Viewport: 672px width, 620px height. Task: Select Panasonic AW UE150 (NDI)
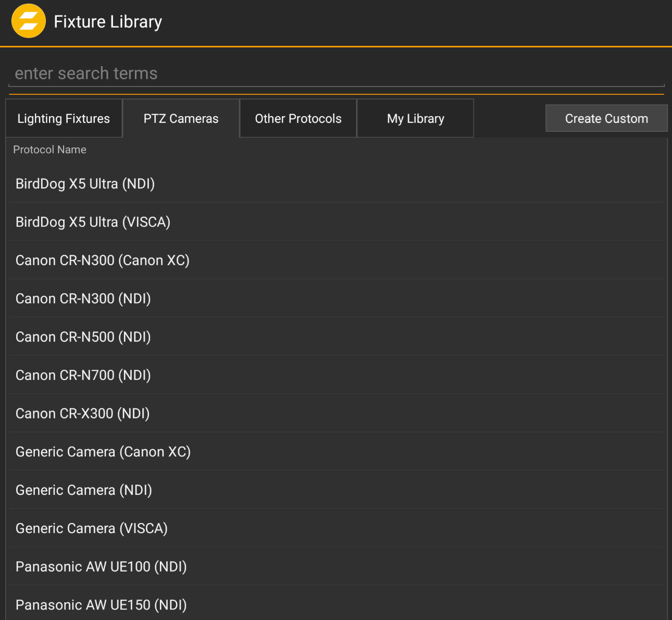click(337, 603)
